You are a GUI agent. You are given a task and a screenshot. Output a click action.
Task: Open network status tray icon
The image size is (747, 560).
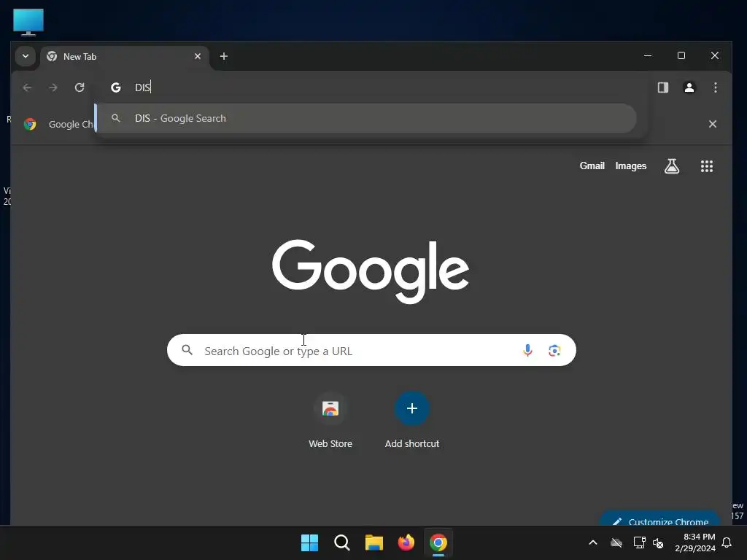tap(639, 542)
